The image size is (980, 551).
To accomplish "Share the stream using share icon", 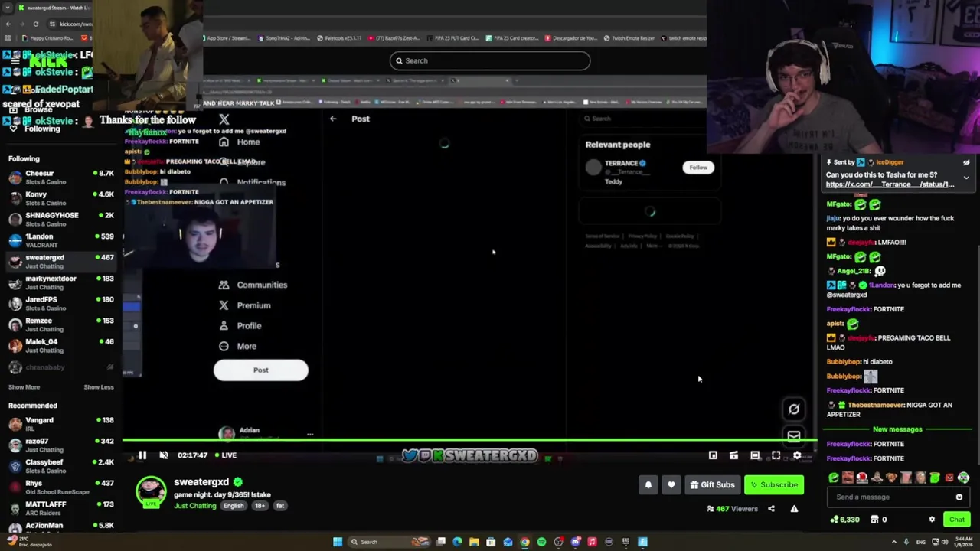I will coord(771,509).
